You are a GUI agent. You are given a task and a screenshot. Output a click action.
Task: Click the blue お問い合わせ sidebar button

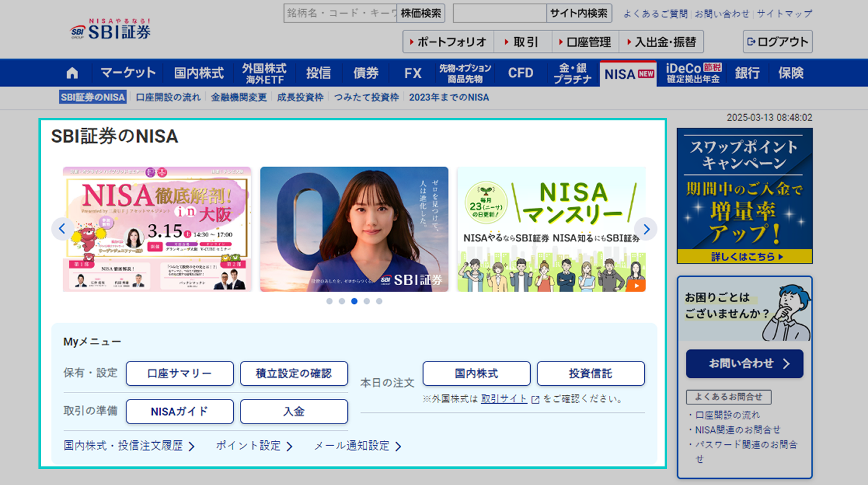(x=745, y=363)
